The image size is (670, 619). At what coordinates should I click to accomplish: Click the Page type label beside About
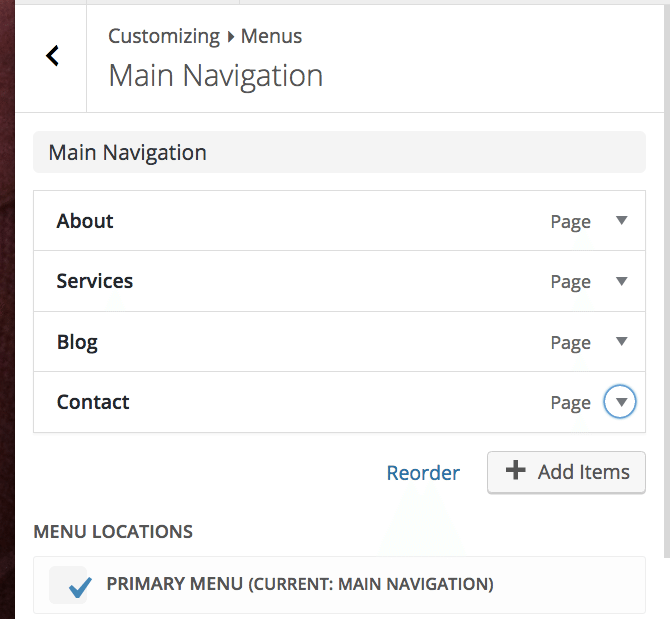pos(570,222)
